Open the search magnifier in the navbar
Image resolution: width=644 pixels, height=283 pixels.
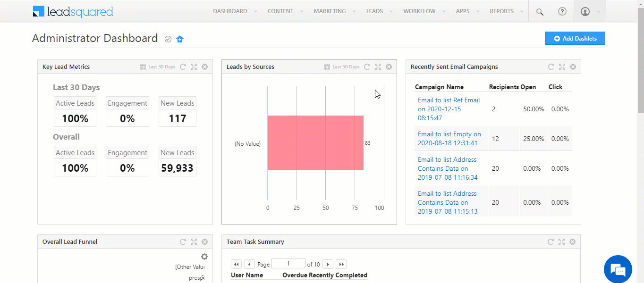pyautogui.click(x=539, y=11)
